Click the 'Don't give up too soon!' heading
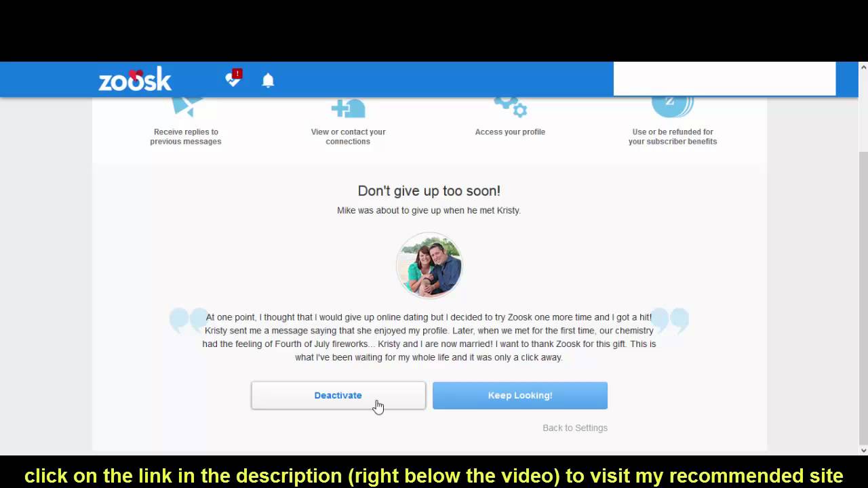 (x=429, y=191)
